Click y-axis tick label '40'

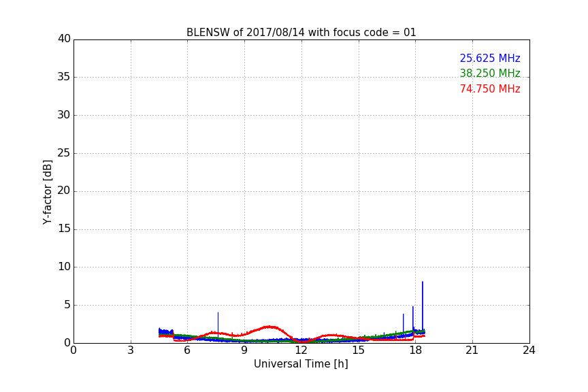64,39
